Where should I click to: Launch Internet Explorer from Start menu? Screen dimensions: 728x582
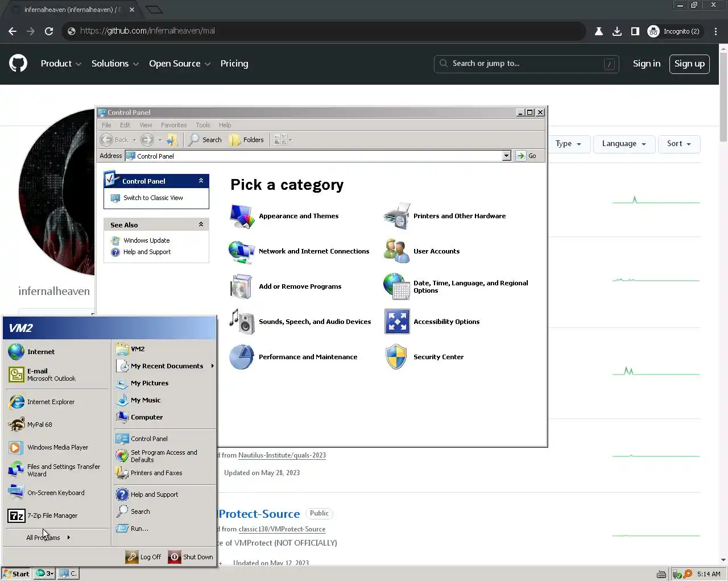point(57,402)
